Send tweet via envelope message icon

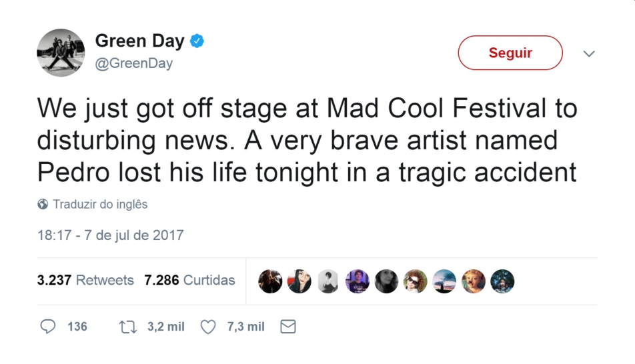[287, 327]
